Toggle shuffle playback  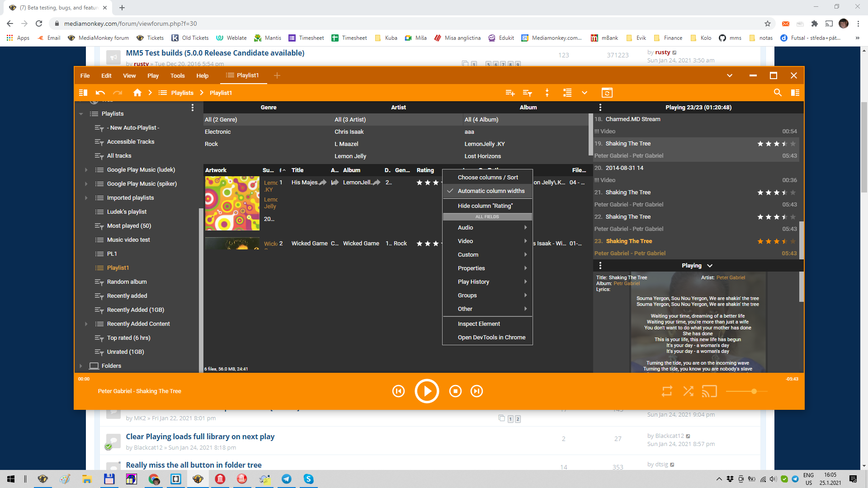click(688, 391)
